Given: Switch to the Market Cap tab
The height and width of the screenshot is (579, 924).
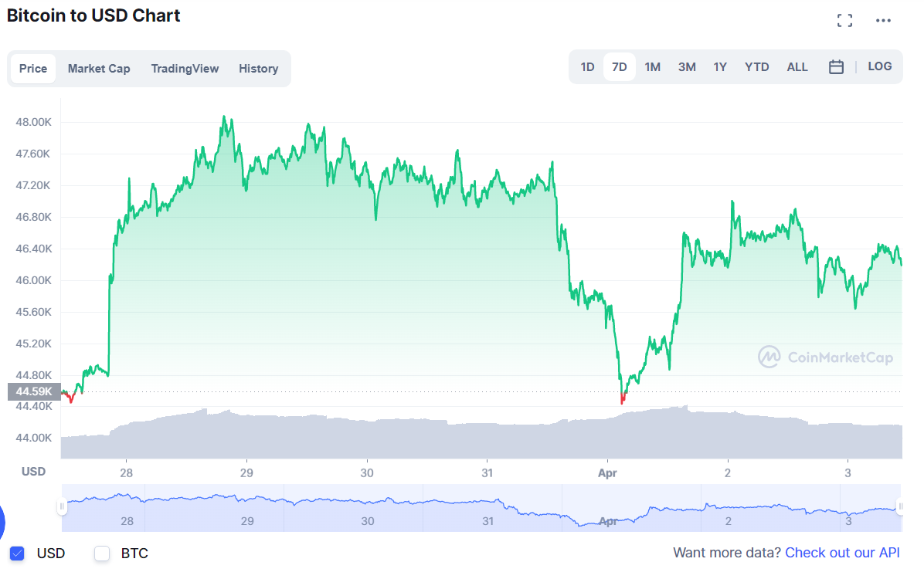Looking at the screenshot, I should click(99, 69).
